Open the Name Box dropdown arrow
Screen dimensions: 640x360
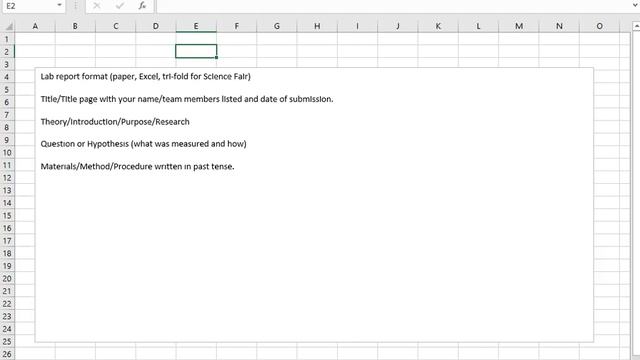[59, 5]
